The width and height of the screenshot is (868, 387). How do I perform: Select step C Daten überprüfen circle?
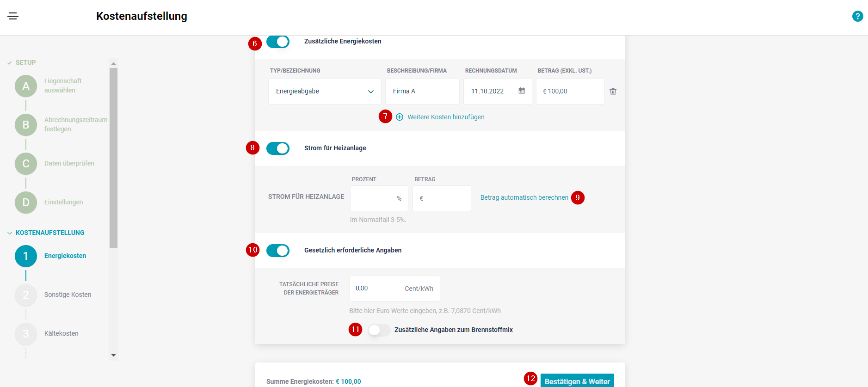coord(26,164)
